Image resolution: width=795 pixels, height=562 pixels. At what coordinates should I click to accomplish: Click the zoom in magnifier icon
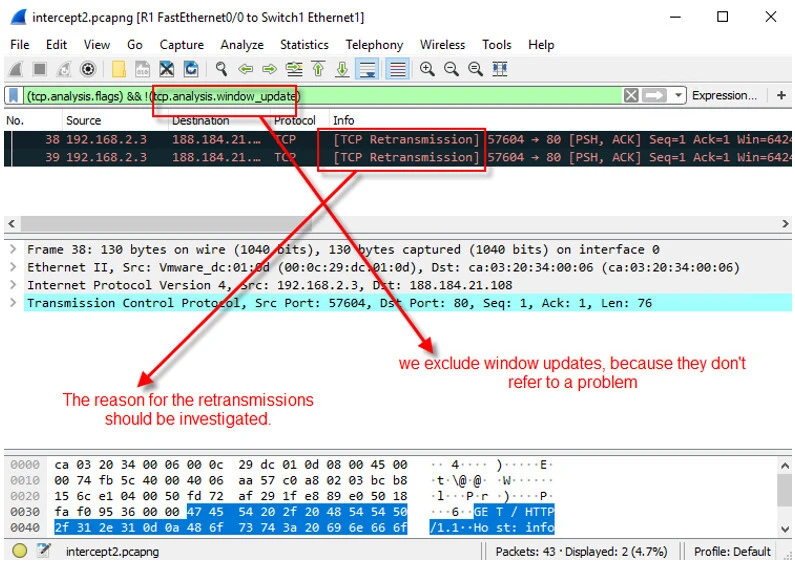[427, 69]
